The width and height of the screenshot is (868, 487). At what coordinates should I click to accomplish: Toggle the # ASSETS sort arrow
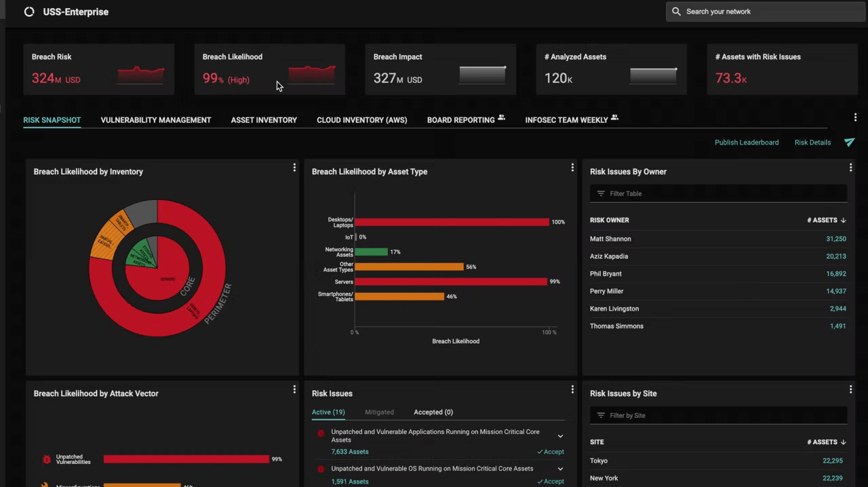coord(843,220)
